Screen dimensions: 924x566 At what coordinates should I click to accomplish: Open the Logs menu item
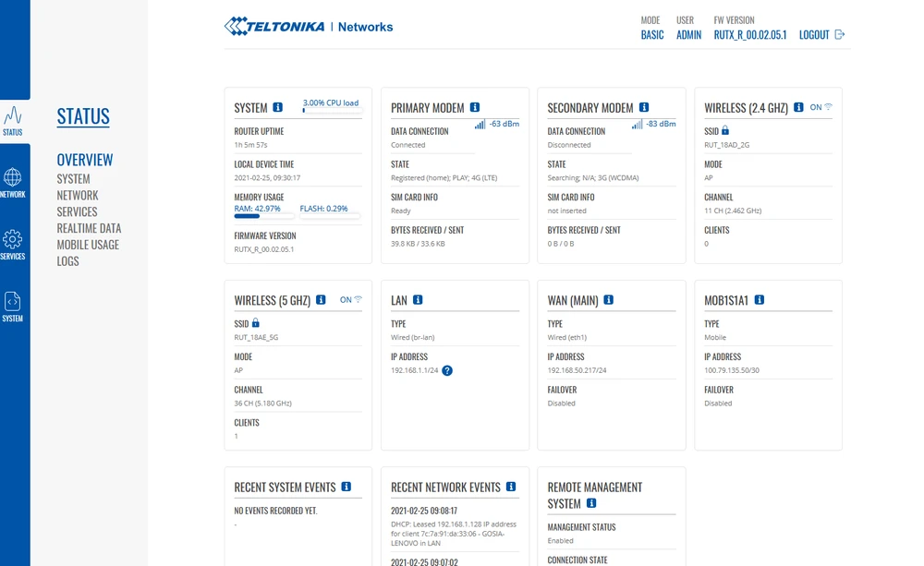[67, 261]
